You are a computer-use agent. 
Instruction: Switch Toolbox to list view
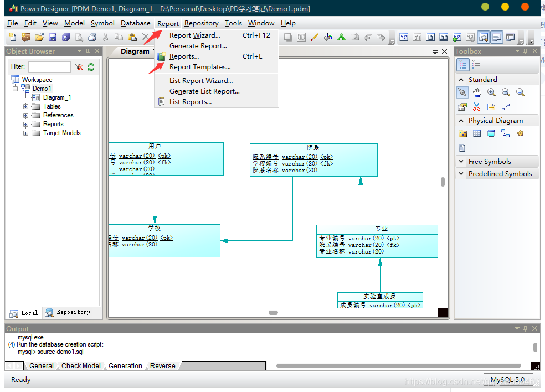coord(476,65)
